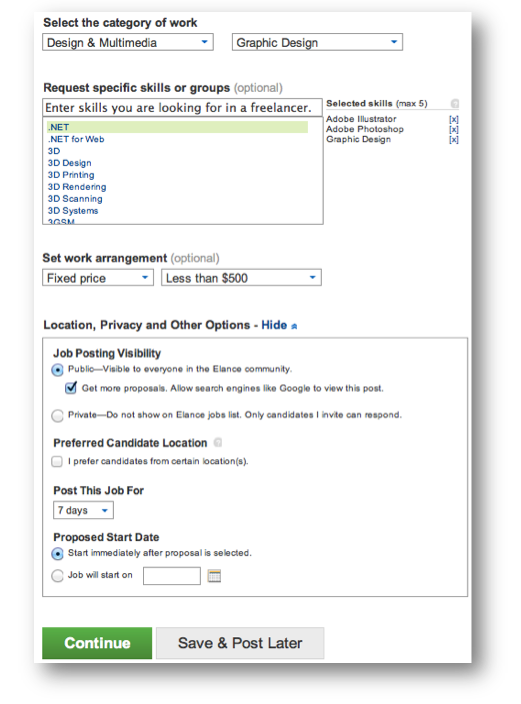521x704 pixels.
Task: Remove Adobe Photoshop from selected skills
Action: pyautogui.click(x=454, y=129)
